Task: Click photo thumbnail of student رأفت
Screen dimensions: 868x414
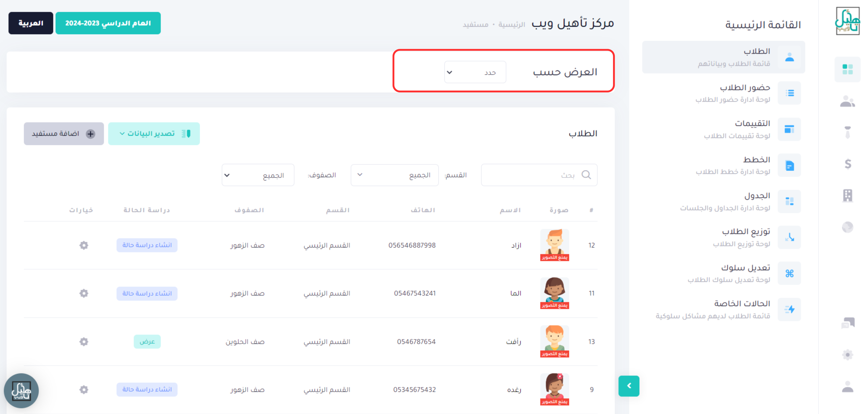Action: [x=554, y=341]
